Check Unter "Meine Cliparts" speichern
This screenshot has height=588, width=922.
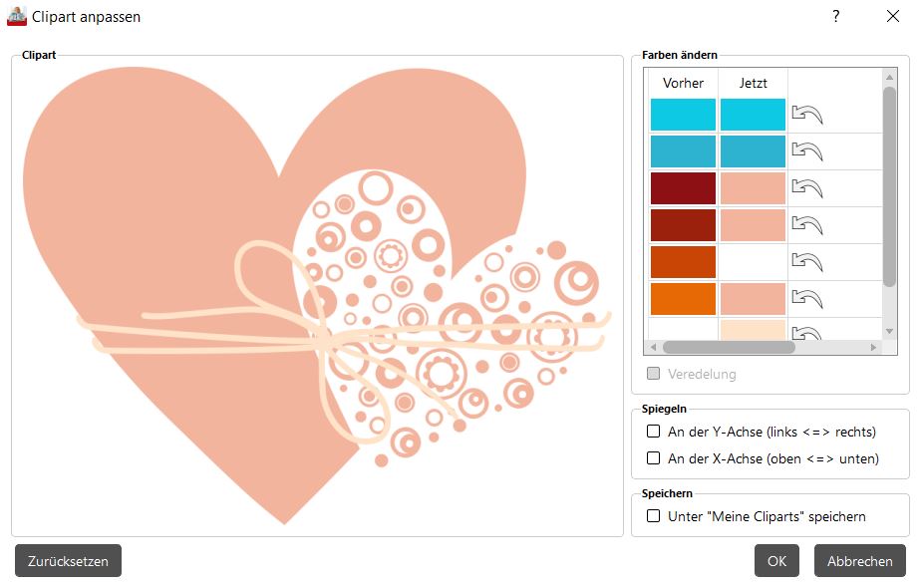(654, 516)
